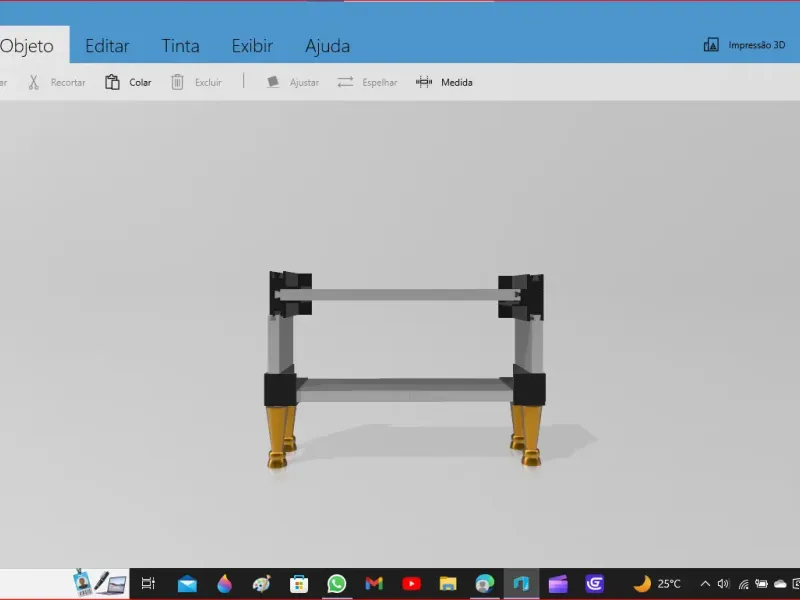
Task: Select the 3D table frame model
Action: point(406,370)
